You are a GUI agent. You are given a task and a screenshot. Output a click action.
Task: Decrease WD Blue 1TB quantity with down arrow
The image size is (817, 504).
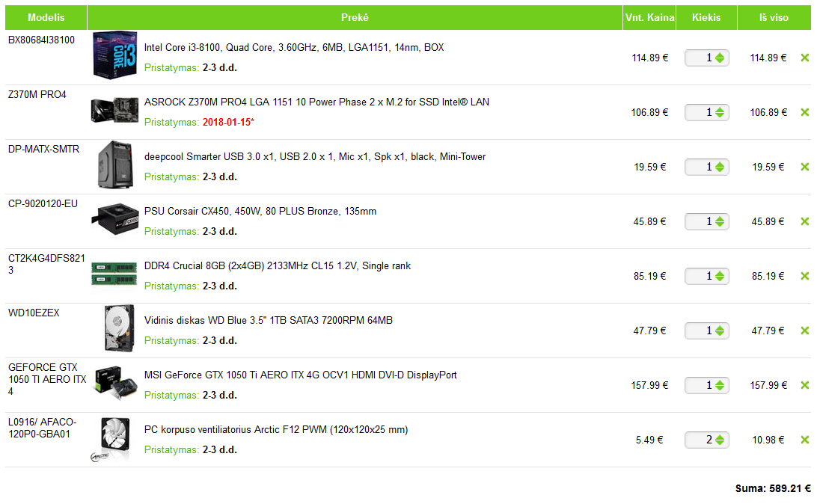click(x=720, y=334)
